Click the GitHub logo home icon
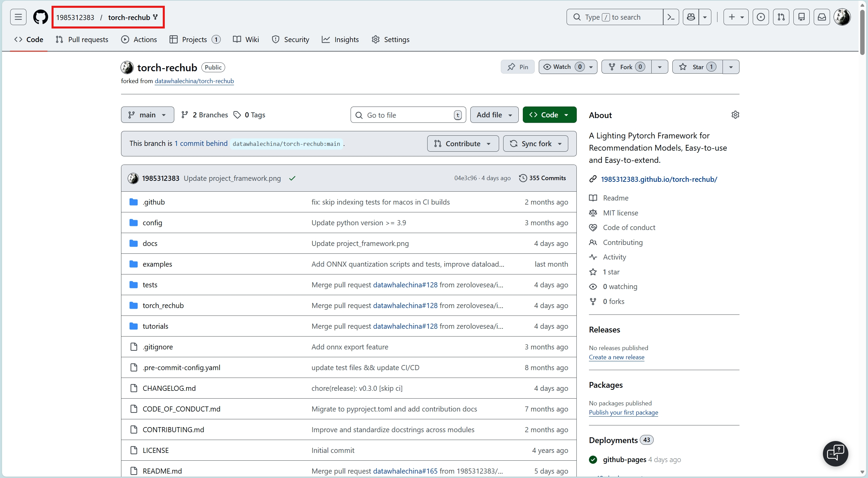 point(40,17)
